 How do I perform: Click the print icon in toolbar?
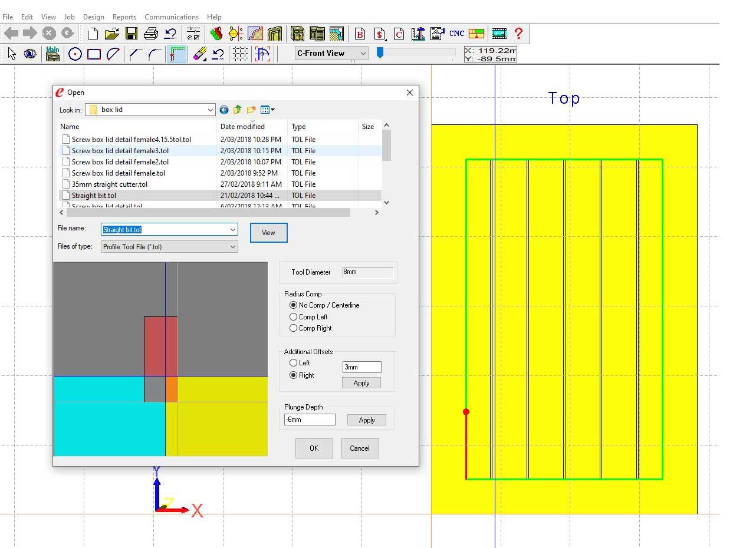coord(151,34)
